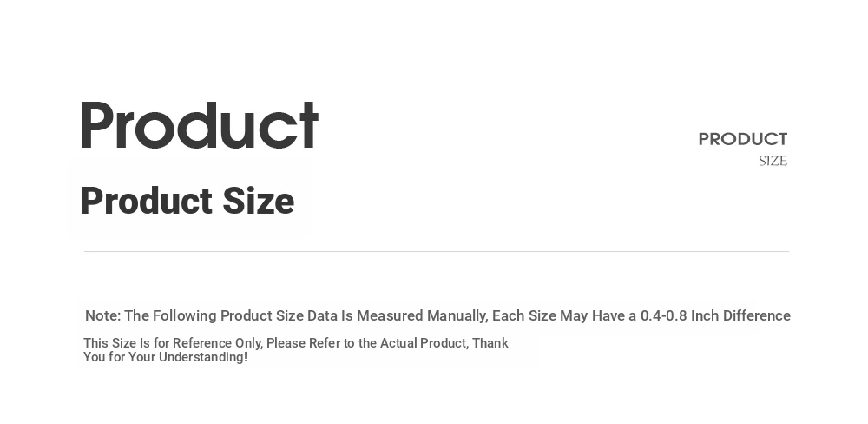This screenshot has height=424, width=868.
Task: Click the words "Inch Difference" in the note
Action: [x=740, y=316]
